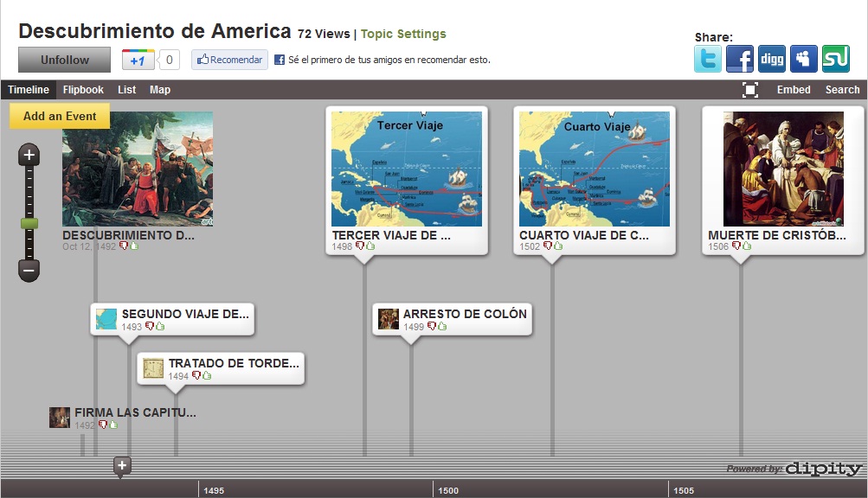Image resolution: width=868 pixels, height=498 pixels.
Task: Click the Digg share icon
Action: coord(772,59)
